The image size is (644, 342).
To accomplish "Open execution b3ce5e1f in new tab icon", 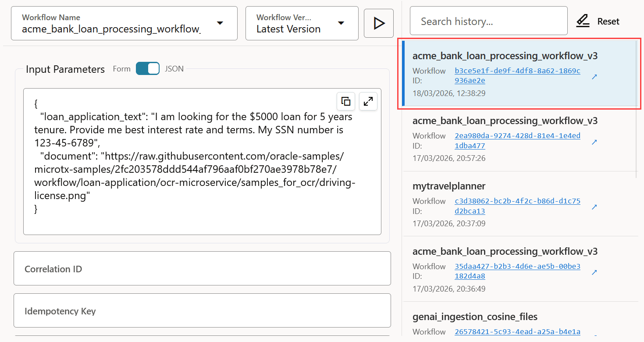I will 594,77.
